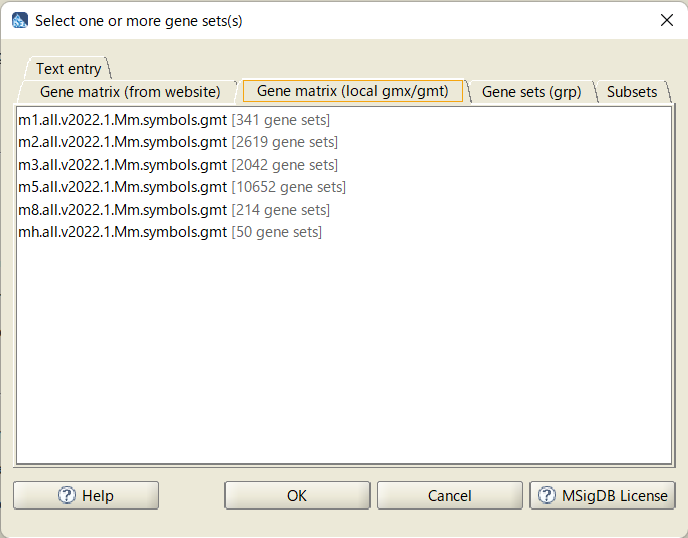
Task: Confirm selection with the OK button
Action: [297, 495]
